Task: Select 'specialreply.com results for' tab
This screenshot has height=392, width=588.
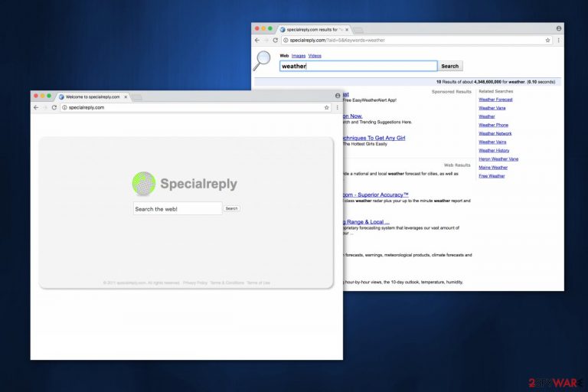Action: tap(314, 29)
